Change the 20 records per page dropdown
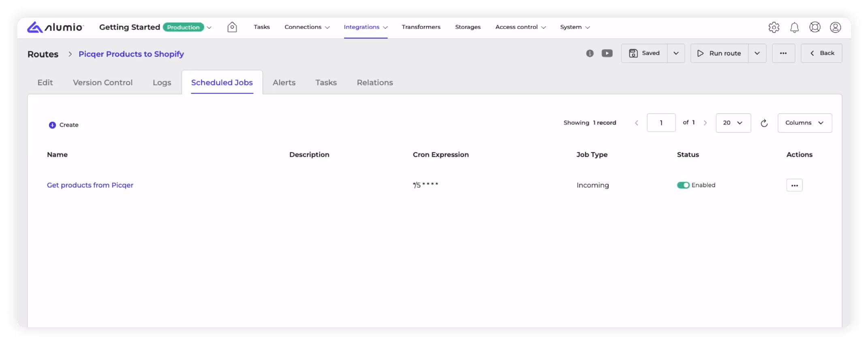 click(733, 123)
